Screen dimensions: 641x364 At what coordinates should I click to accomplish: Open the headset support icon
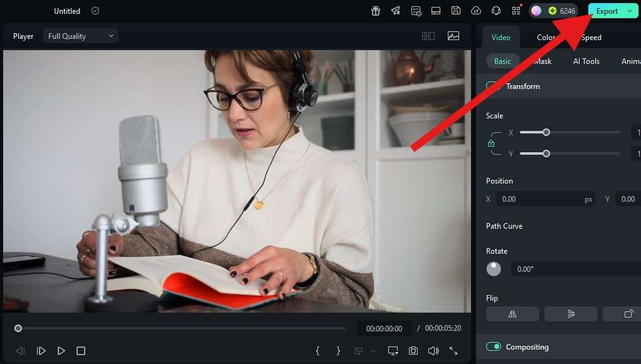[496, 11]
